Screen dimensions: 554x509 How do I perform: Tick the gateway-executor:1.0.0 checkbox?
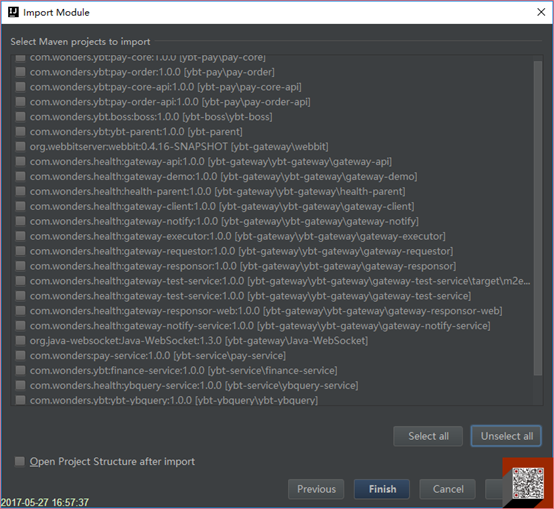coord(20,236)
